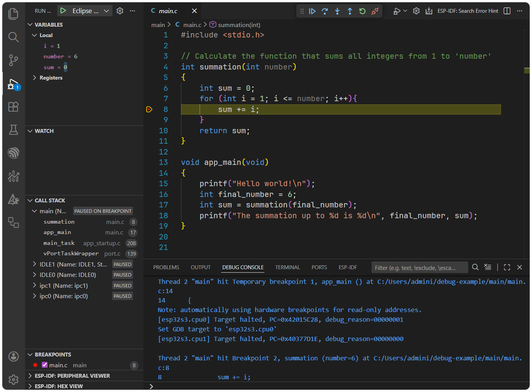Collapse the VARIABLES panel

[x=30, y=24]
